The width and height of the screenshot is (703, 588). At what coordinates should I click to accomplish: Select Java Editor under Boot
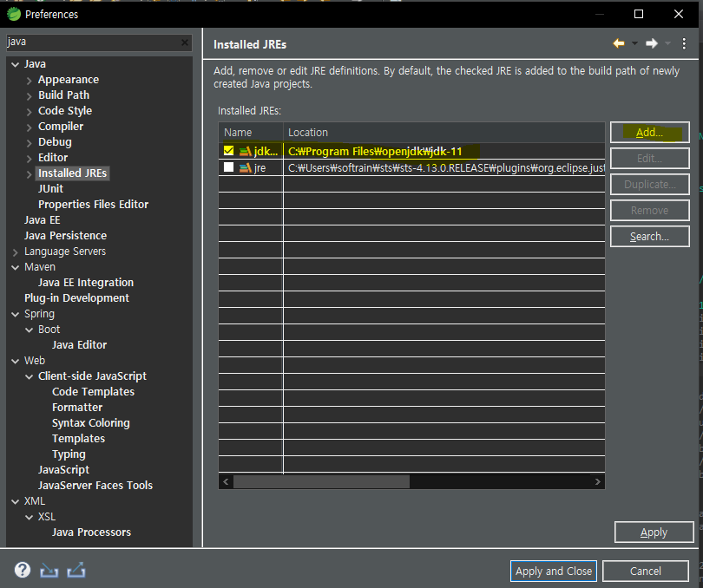79,345
